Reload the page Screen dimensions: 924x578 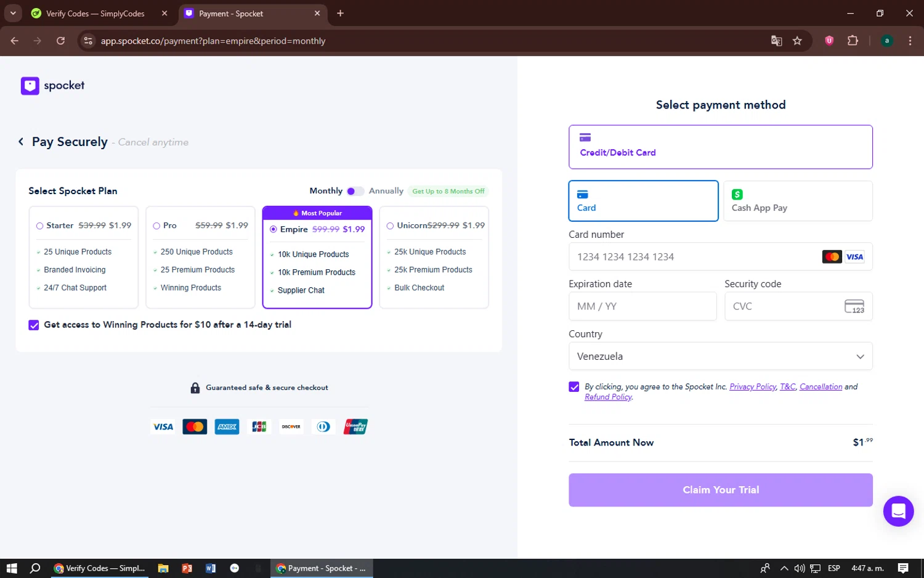[60, 41]
